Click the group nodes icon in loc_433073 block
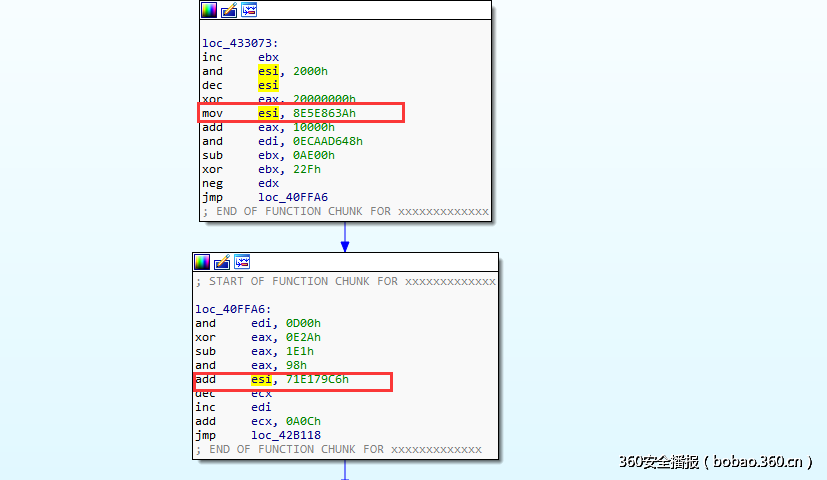827x480 pixels. (249, 10)
